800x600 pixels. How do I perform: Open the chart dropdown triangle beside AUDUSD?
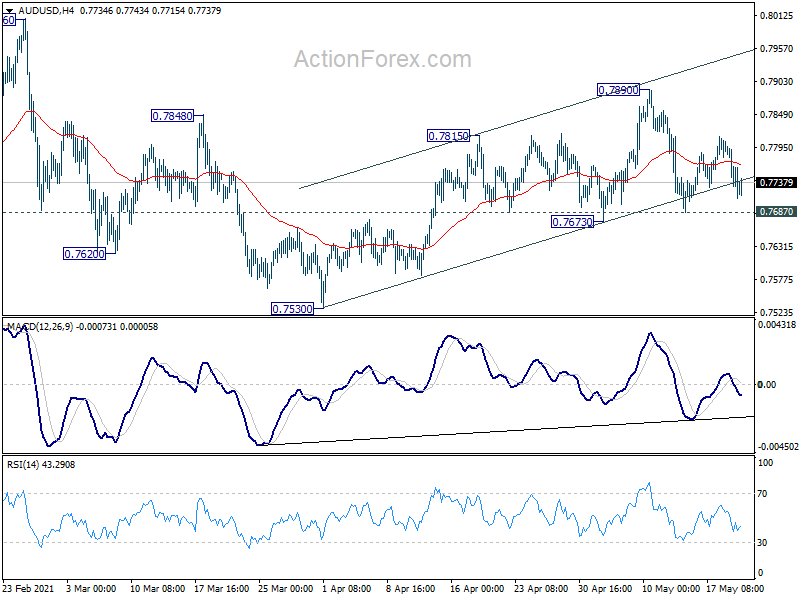tap(10, 11)
